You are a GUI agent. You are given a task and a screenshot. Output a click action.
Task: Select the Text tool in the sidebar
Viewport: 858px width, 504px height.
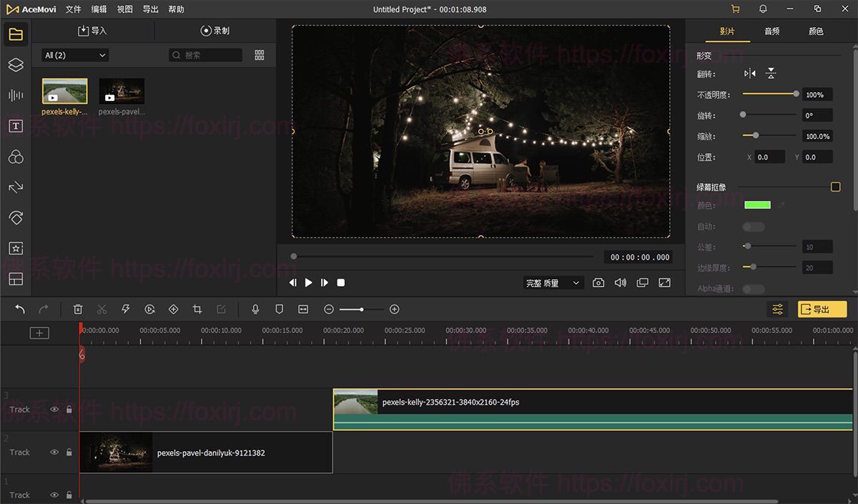pyautogui.click(x=16, y=127)
